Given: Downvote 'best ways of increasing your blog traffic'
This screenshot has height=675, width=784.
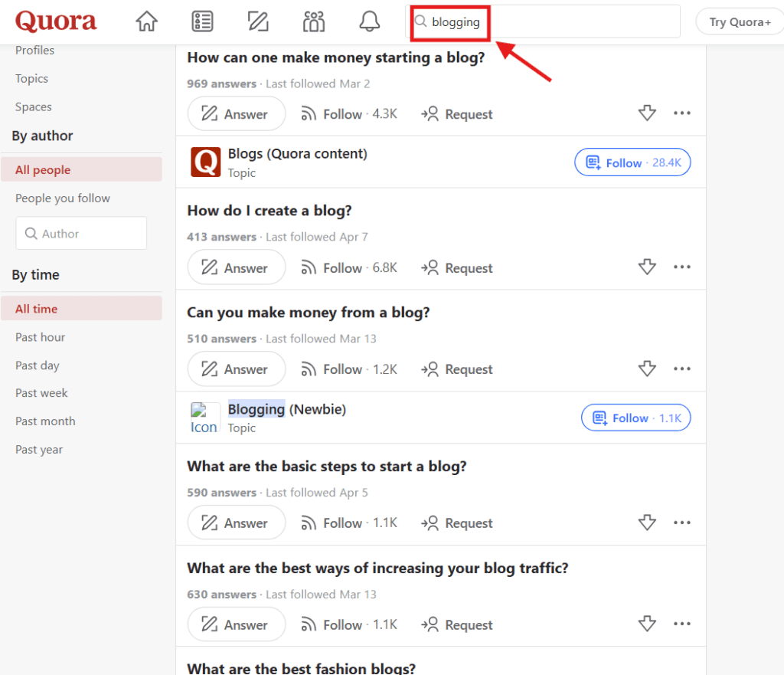Looking at the screenshot, I should coord(647,624).
